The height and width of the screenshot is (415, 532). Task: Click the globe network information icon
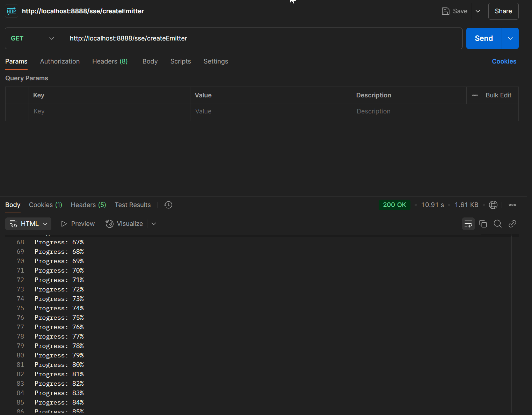493,205
